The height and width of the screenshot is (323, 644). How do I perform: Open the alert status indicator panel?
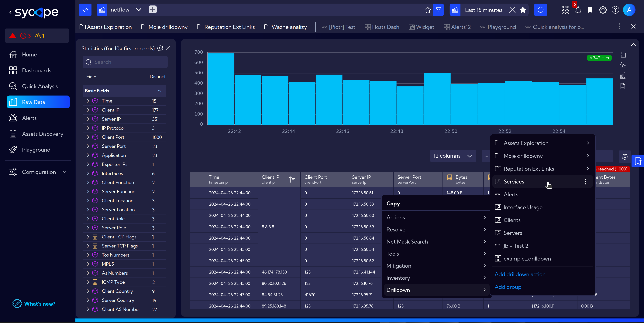[37, 36]
